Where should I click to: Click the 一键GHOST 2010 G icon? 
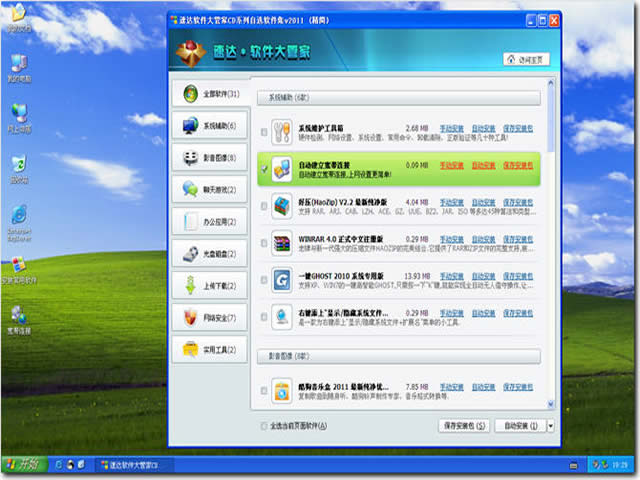pyautogui.click(x=282, y=280)
